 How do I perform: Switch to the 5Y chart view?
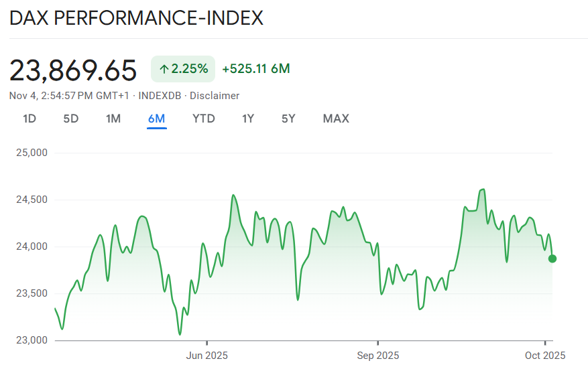[288, 119]
